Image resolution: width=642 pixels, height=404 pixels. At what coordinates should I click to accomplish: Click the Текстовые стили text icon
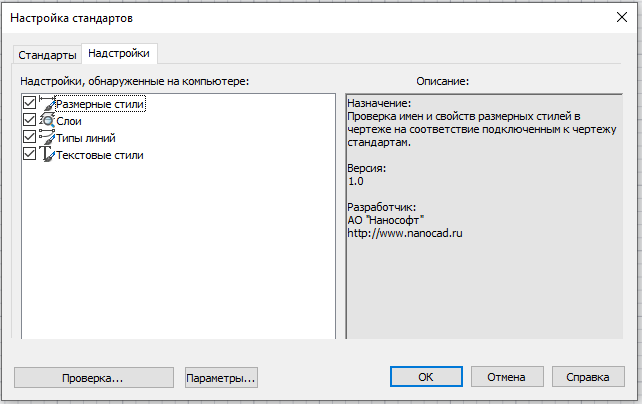pyautogui.click(x=46, y=154)
